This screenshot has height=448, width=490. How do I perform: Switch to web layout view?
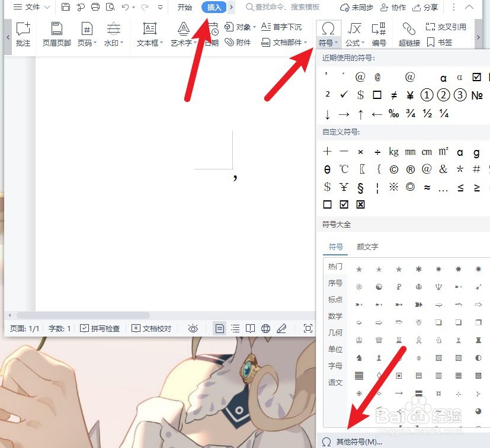(x=265, y=328)
